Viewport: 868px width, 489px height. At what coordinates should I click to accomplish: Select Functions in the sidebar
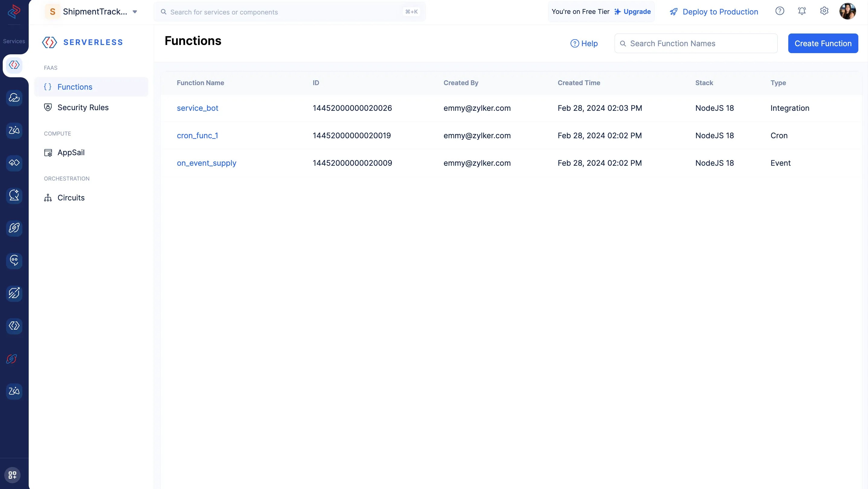tap(75, 87)
